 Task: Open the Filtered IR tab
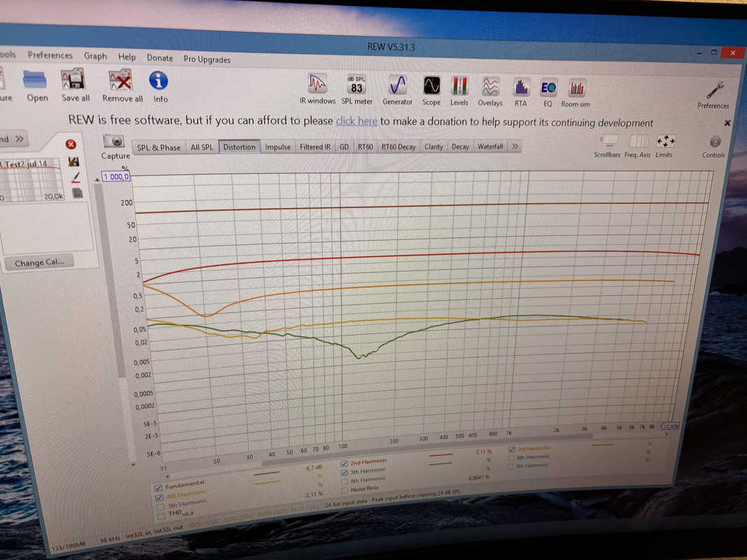tap(315, 147)
